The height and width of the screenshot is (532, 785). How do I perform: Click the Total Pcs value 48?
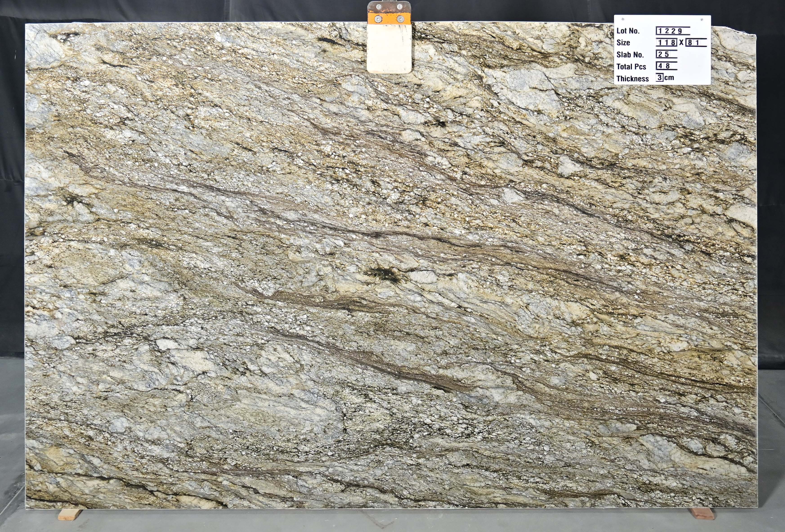click(x=664, y=66)
